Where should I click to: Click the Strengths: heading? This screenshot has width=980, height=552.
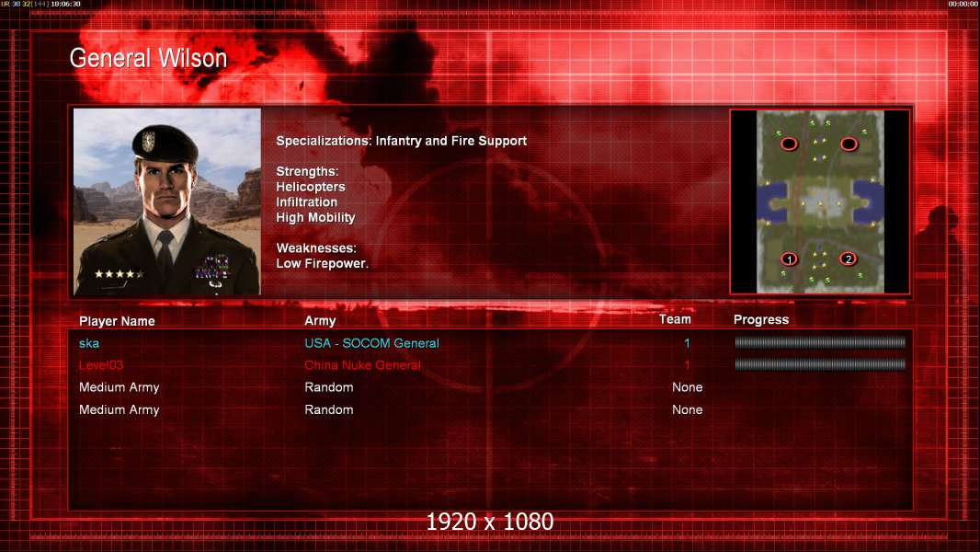pos(307,171)
